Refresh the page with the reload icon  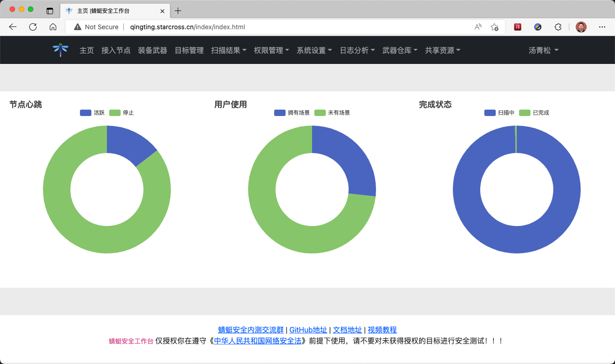click(x=32, y=27)
